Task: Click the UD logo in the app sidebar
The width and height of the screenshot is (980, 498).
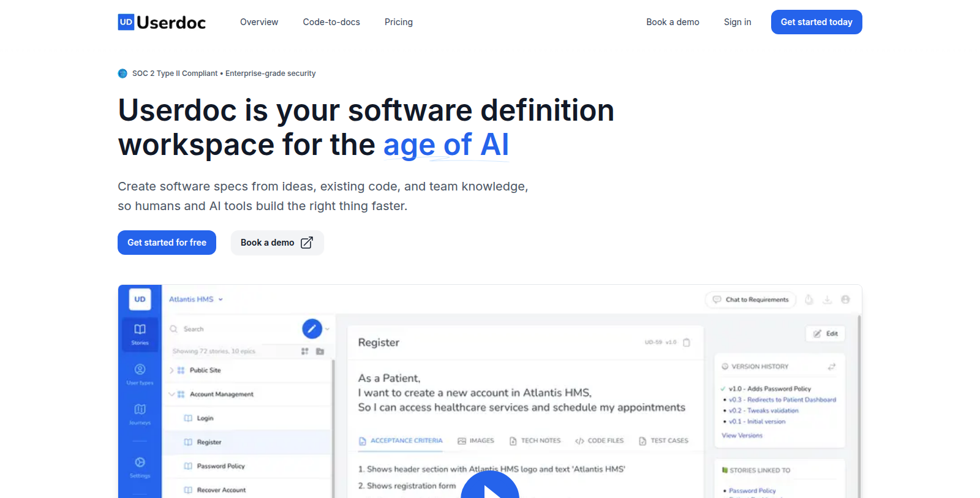Action: click(x=140, y=300)
